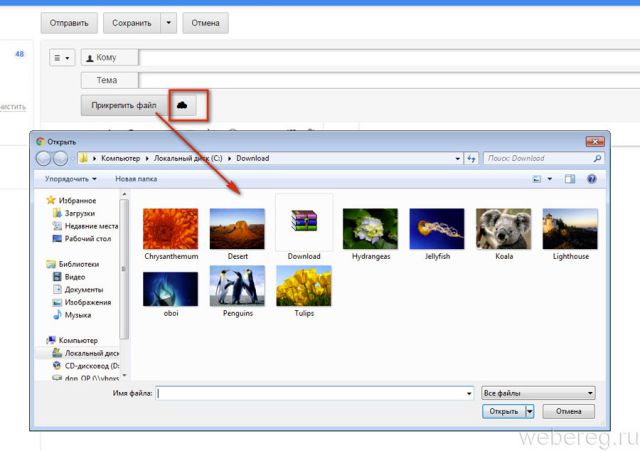Expand the address bar history dropdown
This screenshot has width=640, height=451.
[458, 158]
